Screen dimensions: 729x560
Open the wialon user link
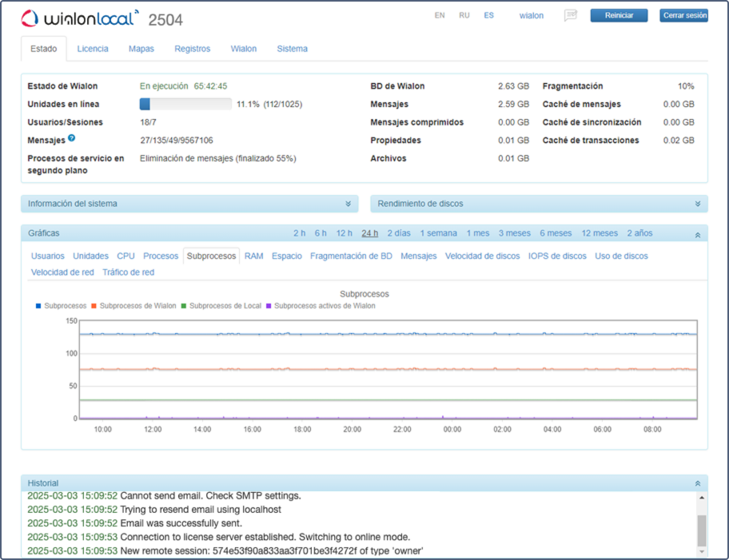coord(532,15)
